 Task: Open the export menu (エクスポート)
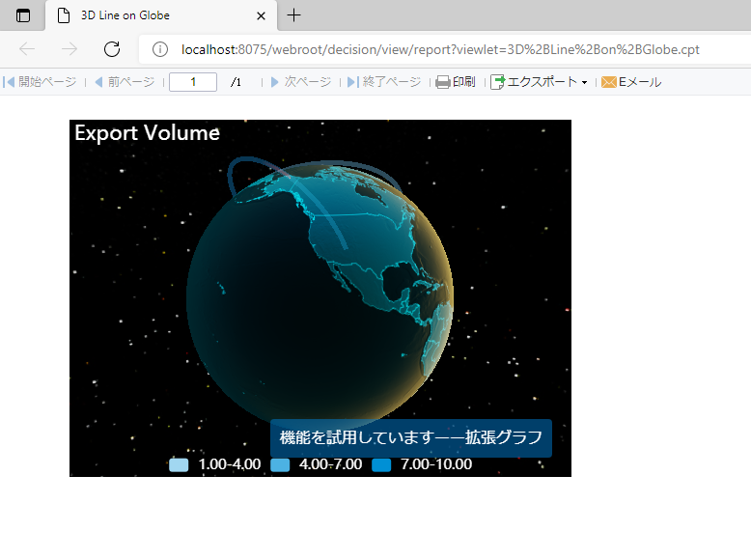click(539, 82)
